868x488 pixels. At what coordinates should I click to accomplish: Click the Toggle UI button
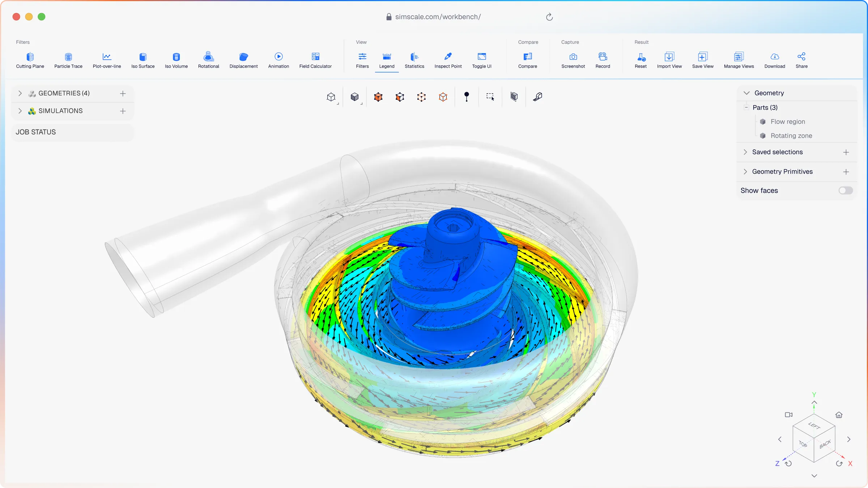[x=482, y=60]
